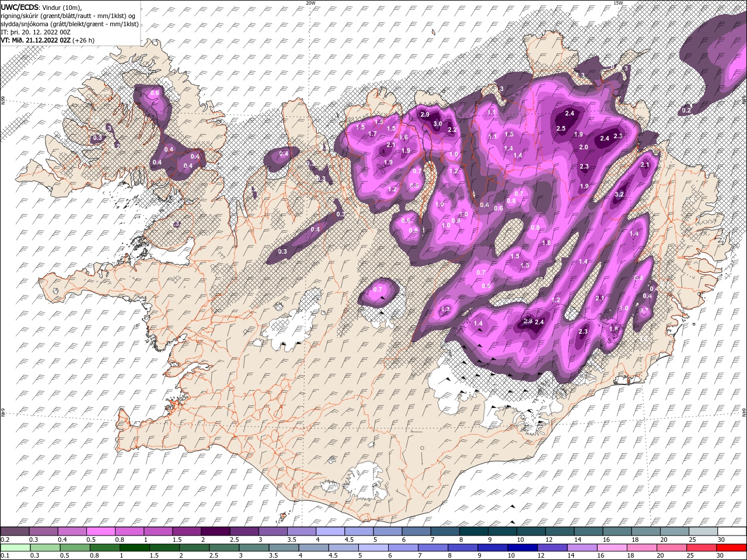Select the bright pink 0.5–0.8 snow legend swatch

[x=100, y=531]
